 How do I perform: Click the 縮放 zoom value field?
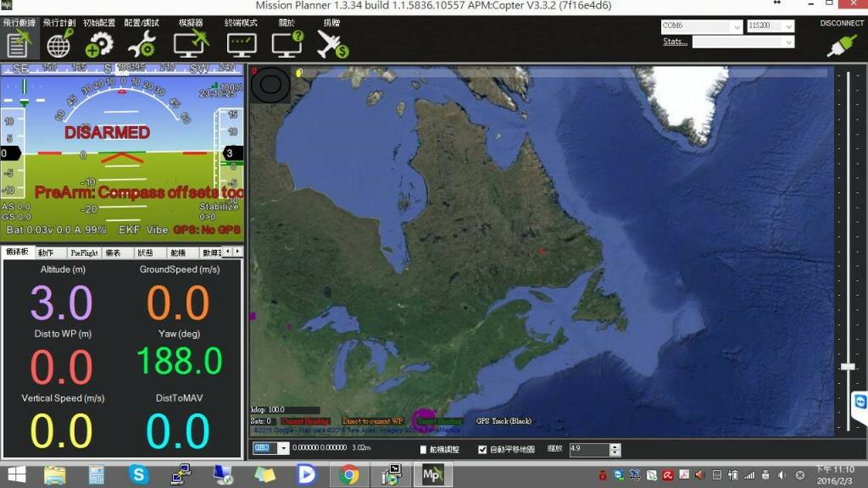(589, 449)
